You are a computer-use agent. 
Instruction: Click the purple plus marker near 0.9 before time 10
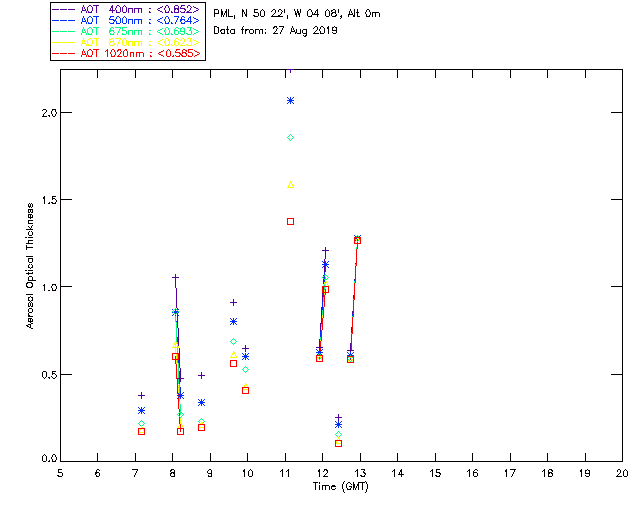click(x=233, y=303)
